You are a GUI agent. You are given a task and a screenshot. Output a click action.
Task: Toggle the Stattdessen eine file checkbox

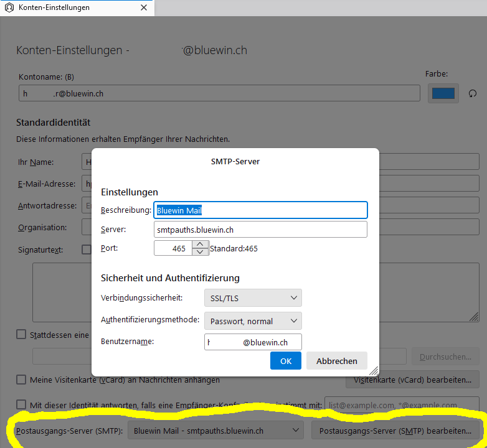(x=22, y=335)
